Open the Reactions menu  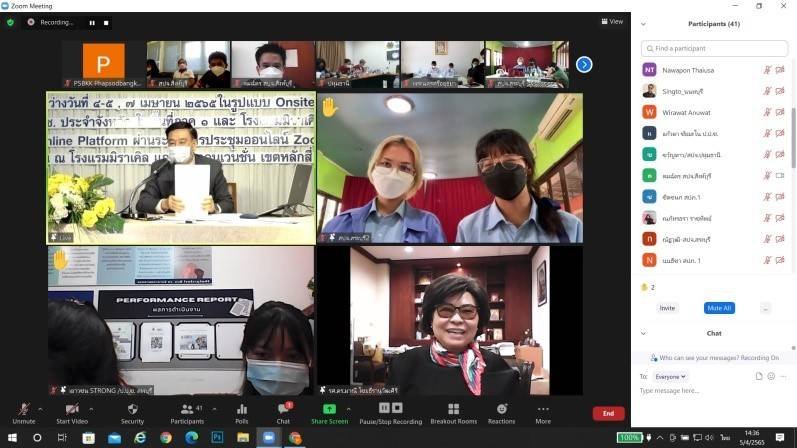(501, 409)
